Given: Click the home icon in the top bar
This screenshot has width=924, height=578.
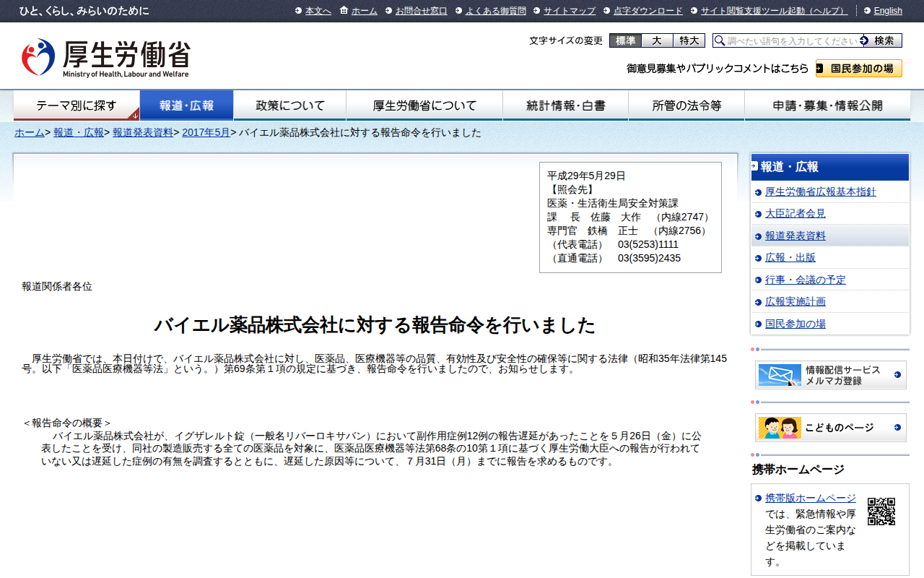Looking at the screenshot, I should pos(344,10).
